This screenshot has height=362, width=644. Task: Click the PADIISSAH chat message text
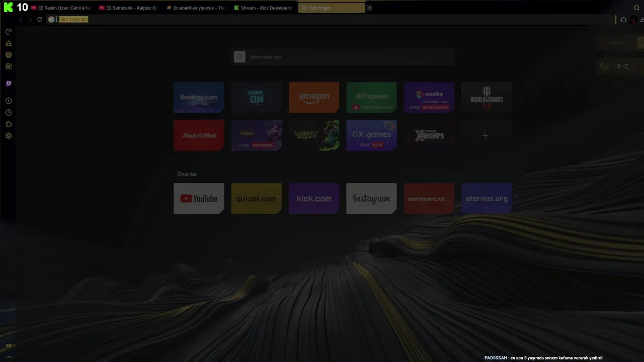tap(543, 358)
